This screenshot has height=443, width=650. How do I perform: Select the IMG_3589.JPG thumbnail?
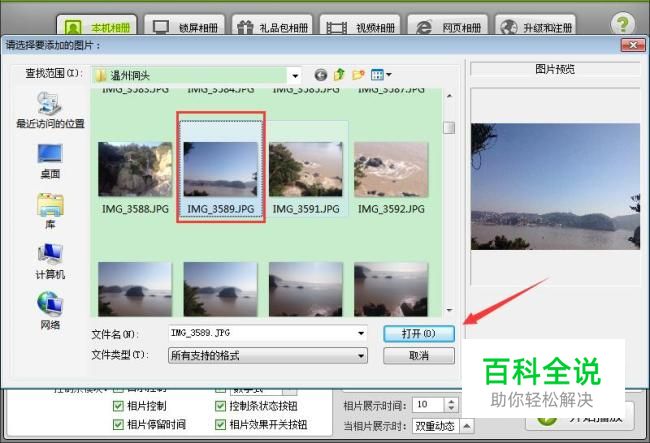[221, 169]
